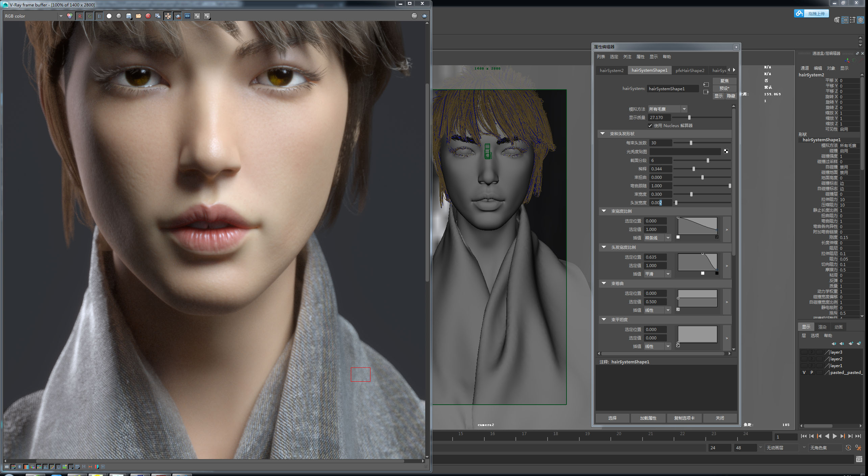Image resolution: width=868 pixels, height=476 pixels.
Task: Adjust the 显示质量 slider
Action: 689,117
